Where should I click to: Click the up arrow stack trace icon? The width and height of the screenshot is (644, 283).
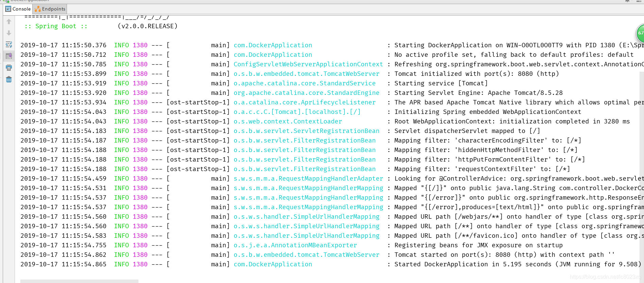point(9,21)
